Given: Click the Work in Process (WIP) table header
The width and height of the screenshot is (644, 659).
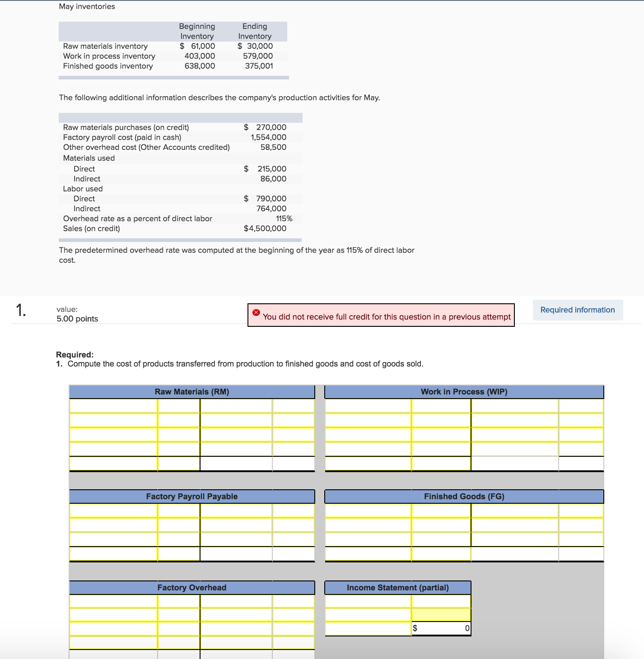Looking at the screenshot, I should (x=464, y=392).
